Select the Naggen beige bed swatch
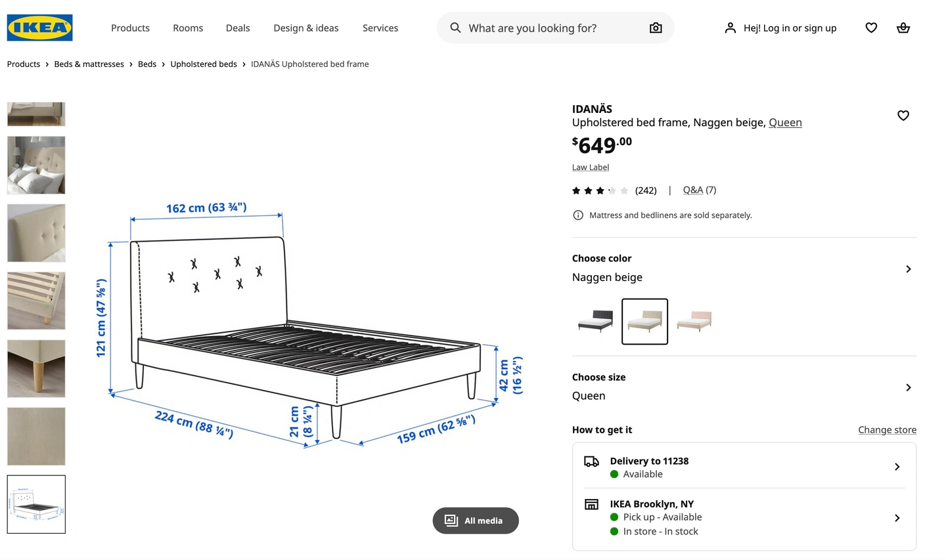 [644, 321]
